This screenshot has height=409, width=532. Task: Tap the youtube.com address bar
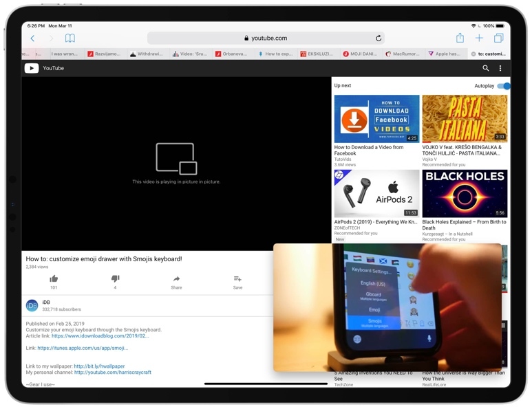pyautogui.click(x=266, y=38)
